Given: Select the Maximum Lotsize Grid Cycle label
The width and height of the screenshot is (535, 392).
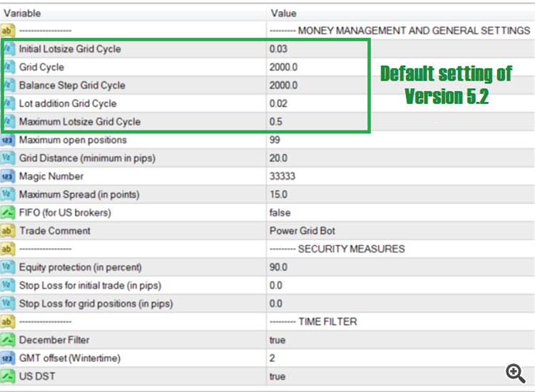Looking at the screenshot, I should click(x=79, y=122).
